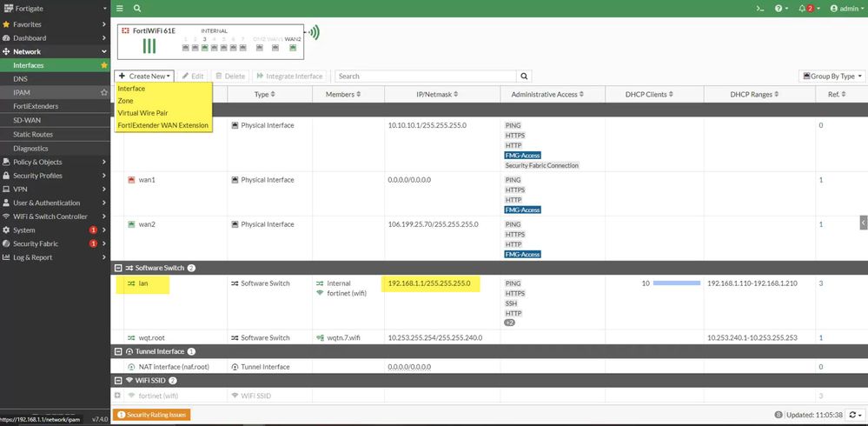Screen dimensions: 868x426
Task: Choose Interface from Create New menu
Action: [x=131, y=89]
